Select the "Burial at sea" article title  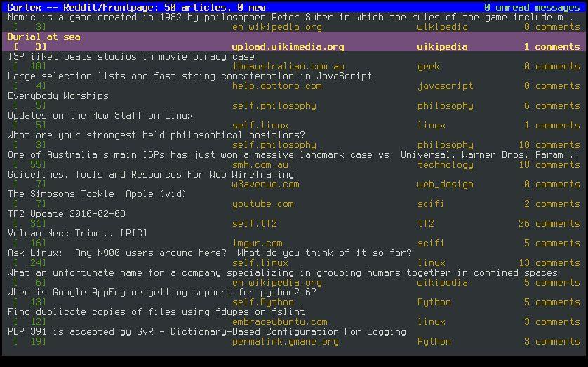click(44, 36)
